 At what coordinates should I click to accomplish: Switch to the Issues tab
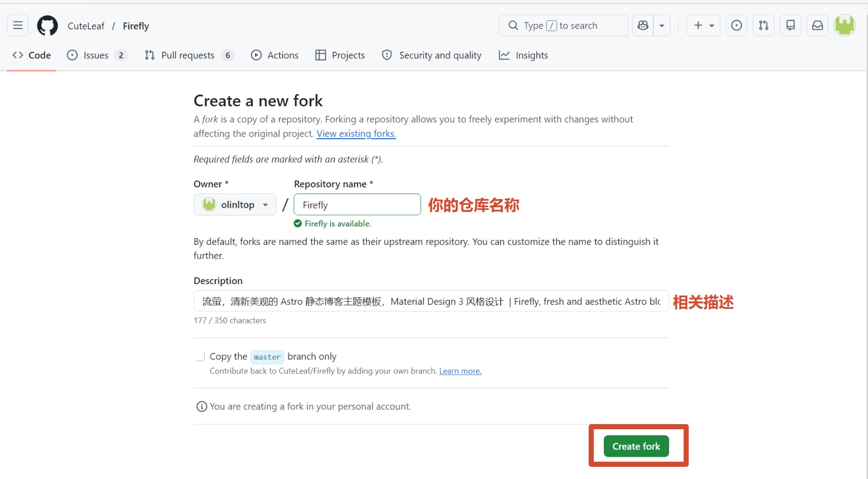pos(97,55)
